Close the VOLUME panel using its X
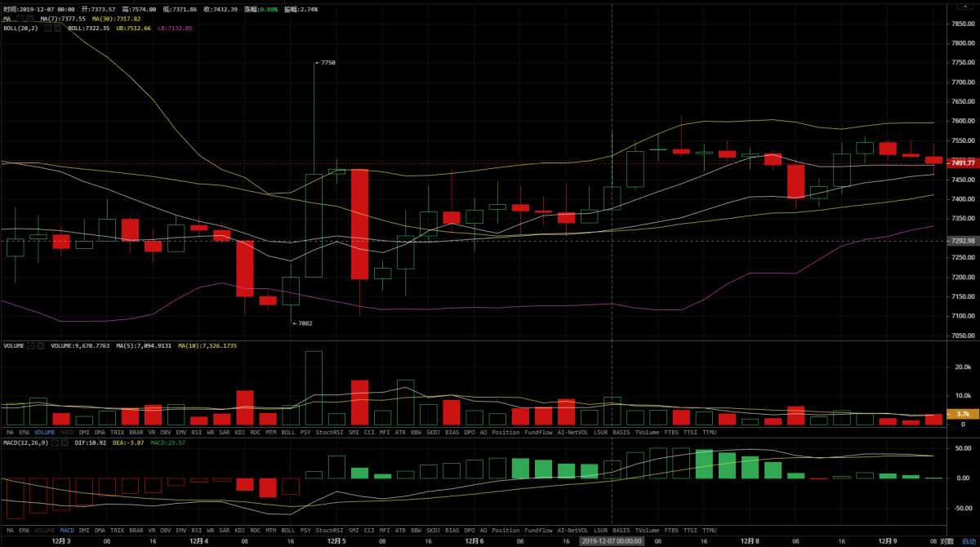The image size is (980, 547). click(x=40, y=345)
